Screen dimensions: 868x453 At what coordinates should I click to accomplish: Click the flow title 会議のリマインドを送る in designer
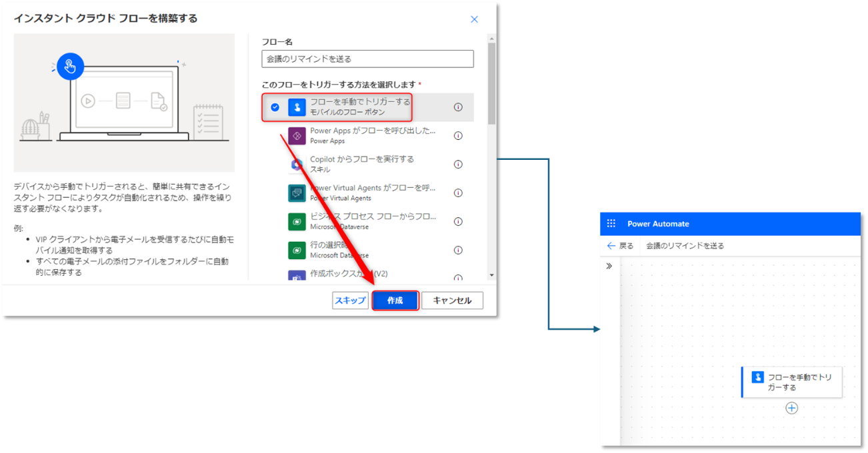coord(685,246)
